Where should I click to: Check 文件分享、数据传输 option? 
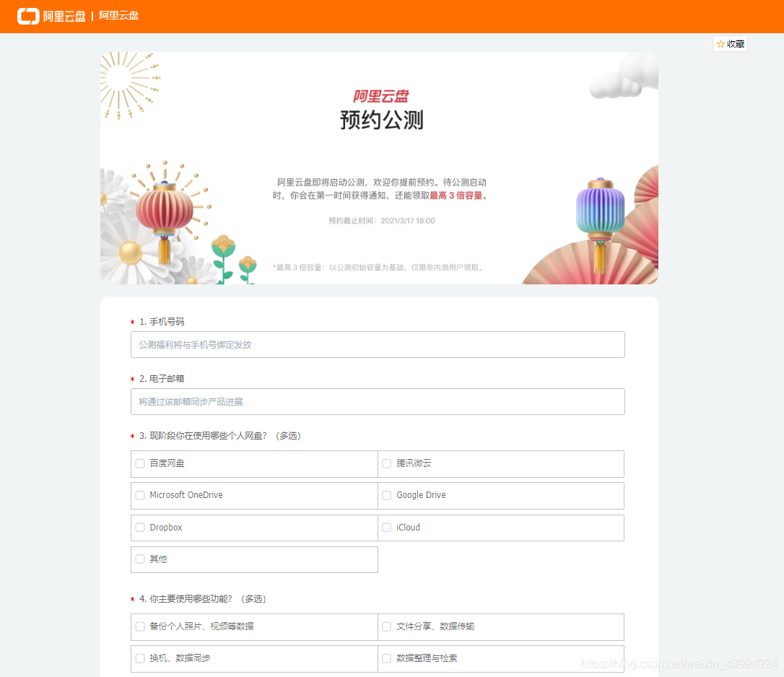(386, 626)
